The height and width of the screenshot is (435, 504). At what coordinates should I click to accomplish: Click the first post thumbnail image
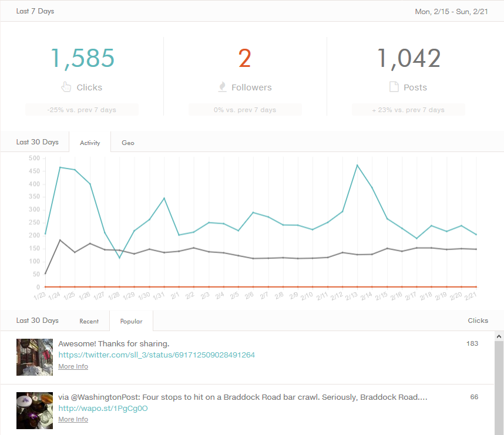35,357
